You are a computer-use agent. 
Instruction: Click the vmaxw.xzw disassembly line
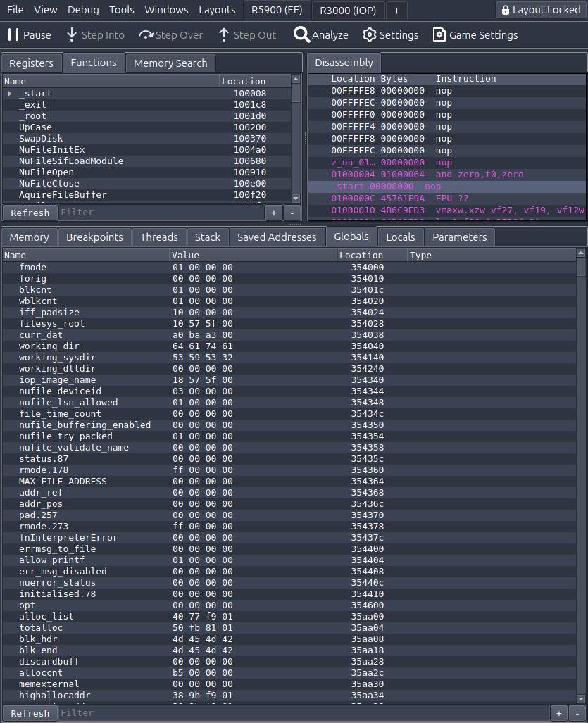click(x=447, y=210)
